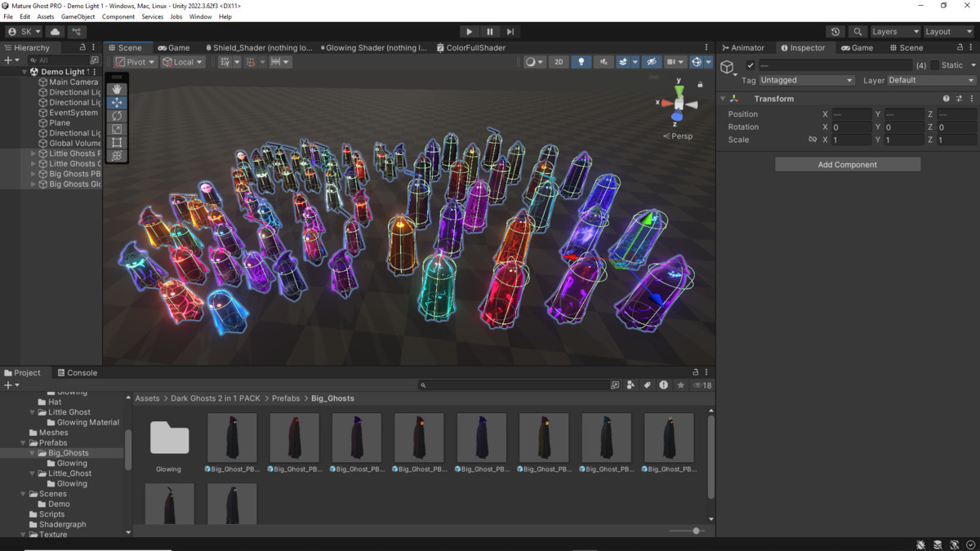
Task: Click the Add Component button
Action: pos(847,165)
